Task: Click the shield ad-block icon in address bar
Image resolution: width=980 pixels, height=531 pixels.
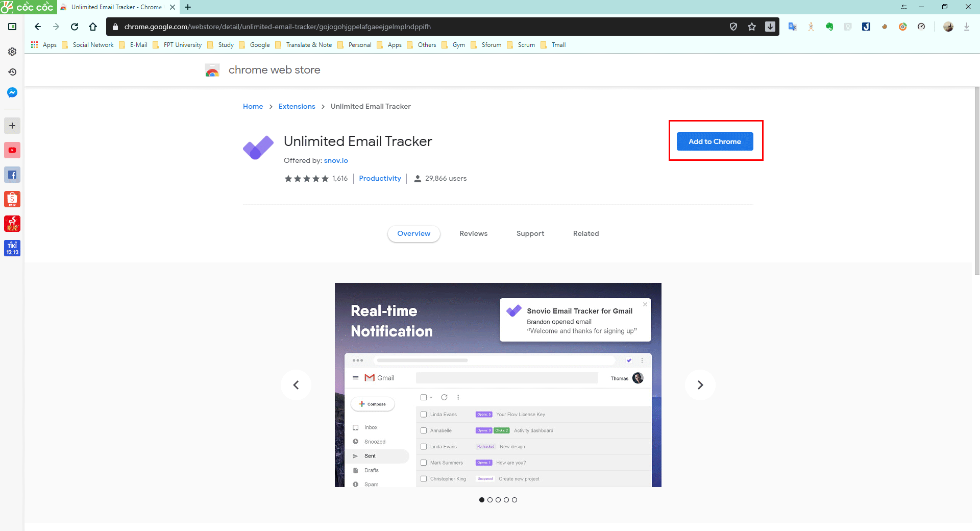Action: (x=733, y=27)
